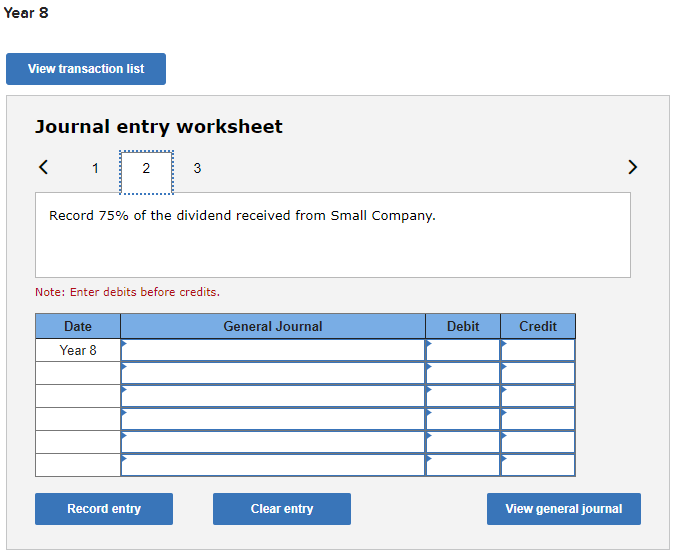The image size is (679, 559).
Task: Click the Debit column header
Action: (463, 326)
